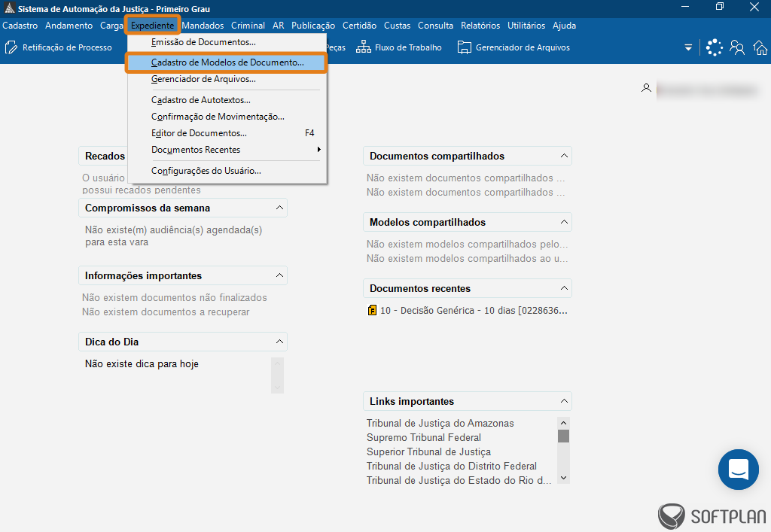Collapse the Dica do Dia panel
The image size is (771, 532).
coord(279,342)
